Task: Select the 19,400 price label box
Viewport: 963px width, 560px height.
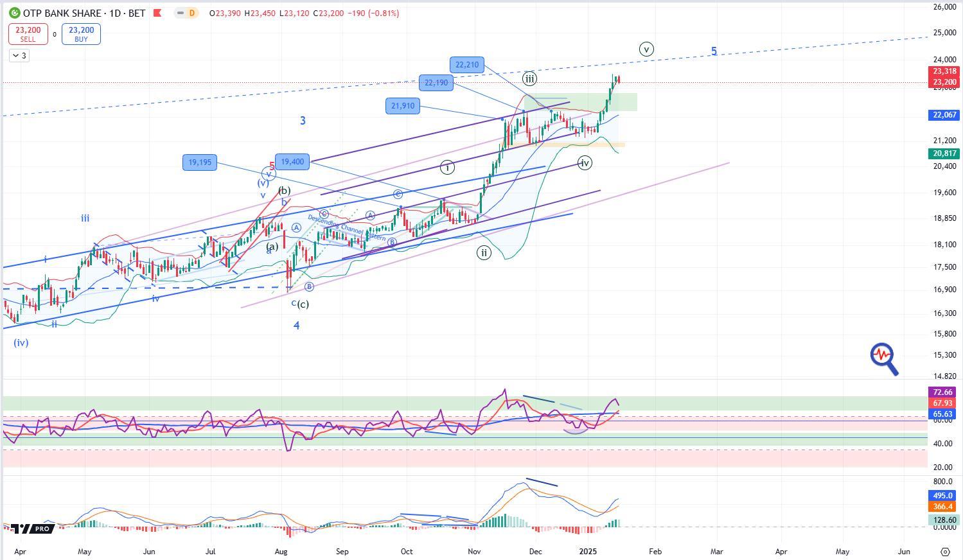Action: (292, 162)
